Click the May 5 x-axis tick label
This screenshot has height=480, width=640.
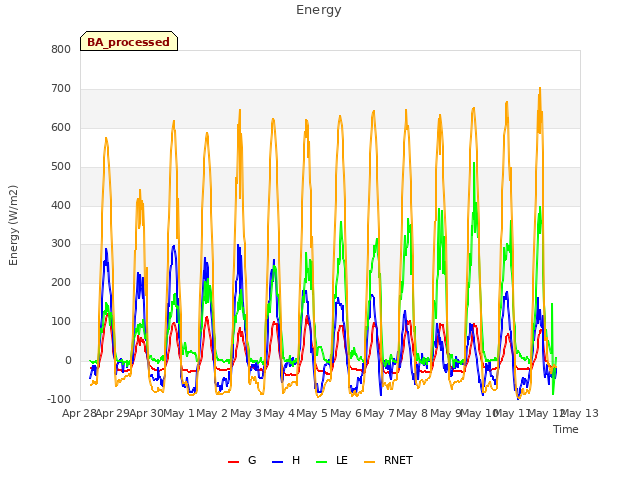[312, 413]
